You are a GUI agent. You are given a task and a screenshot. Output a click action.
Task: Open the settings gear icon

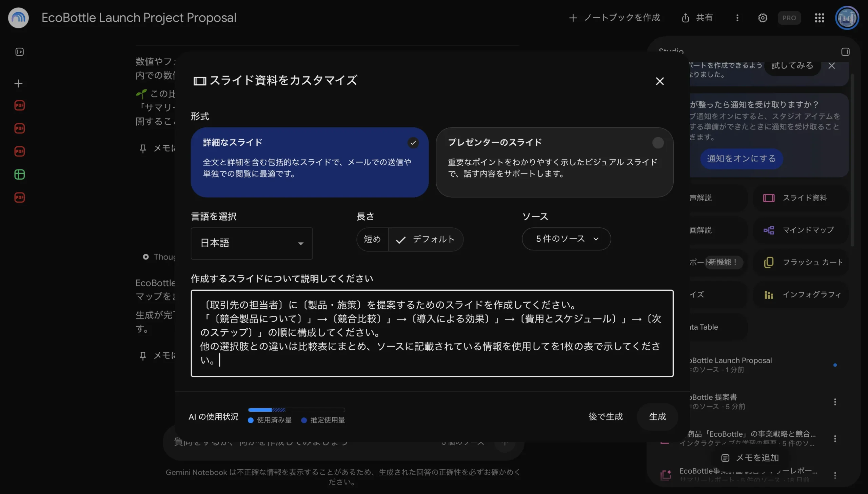(x=763, y=18)
